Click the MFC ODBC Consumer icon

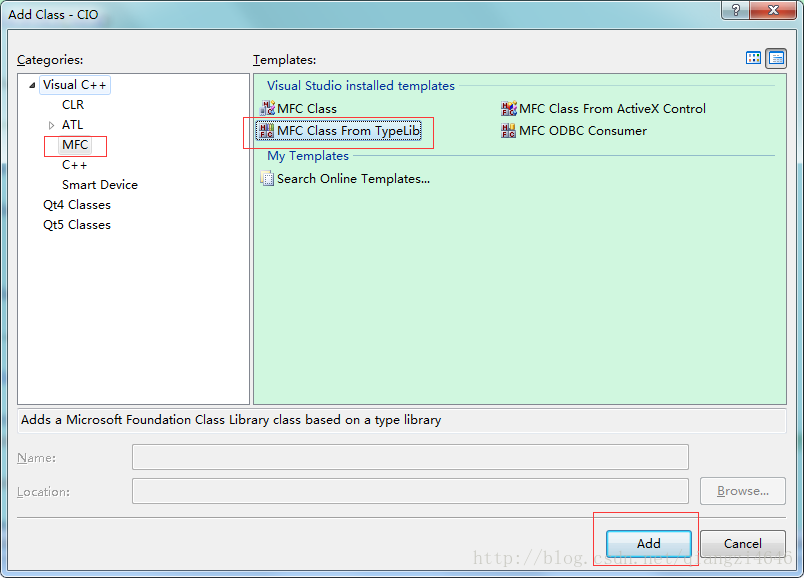[508, 131]
